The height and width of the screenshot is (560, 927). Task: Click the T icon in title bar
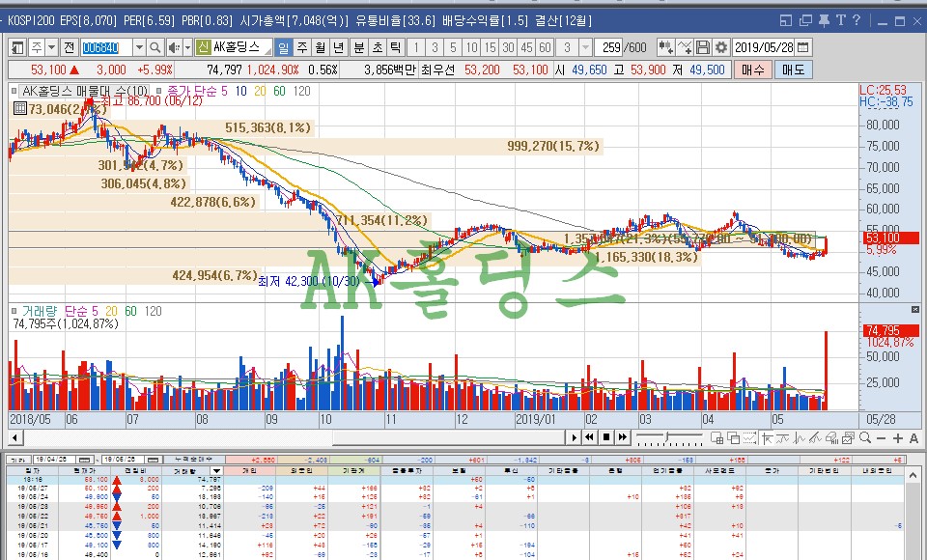pyautogui.click(x=841, y=20)
